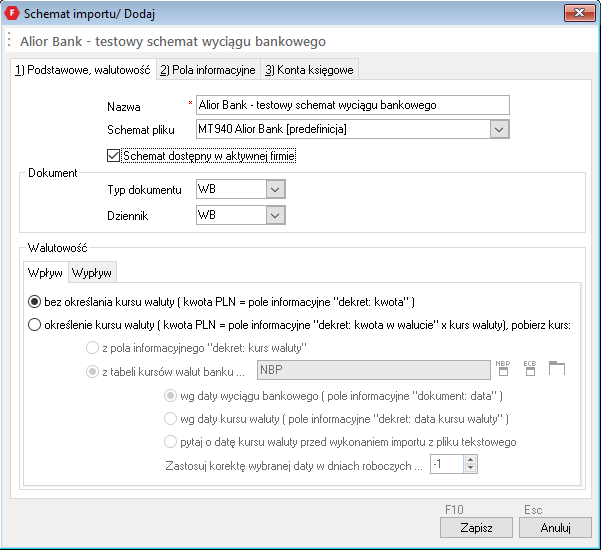Viewport: 601px width, 550px height.
Task: Click the 'Dziennik' field value WB
Action: pos(231,215)
